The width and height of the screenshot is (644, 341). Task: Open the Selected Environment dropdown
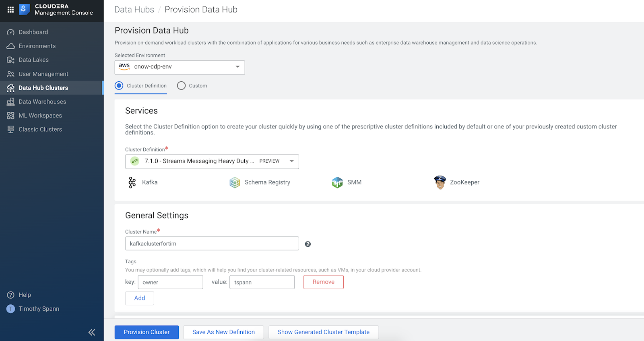[180, 68]
